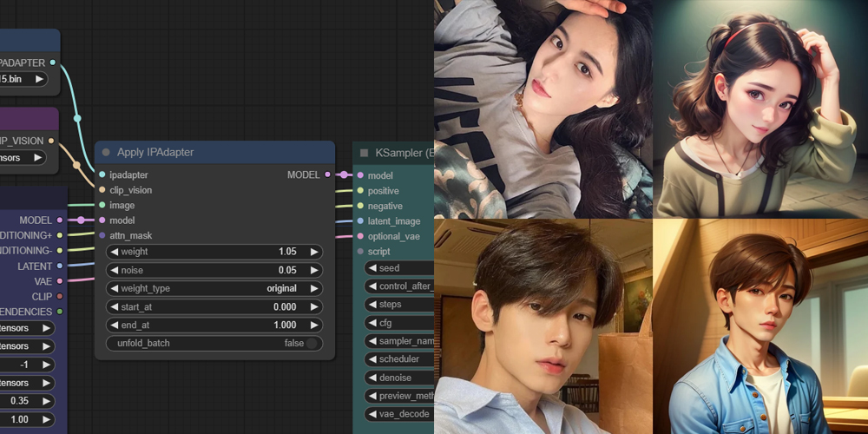Click the CONDITIONING+ output port

coord(60,235)
